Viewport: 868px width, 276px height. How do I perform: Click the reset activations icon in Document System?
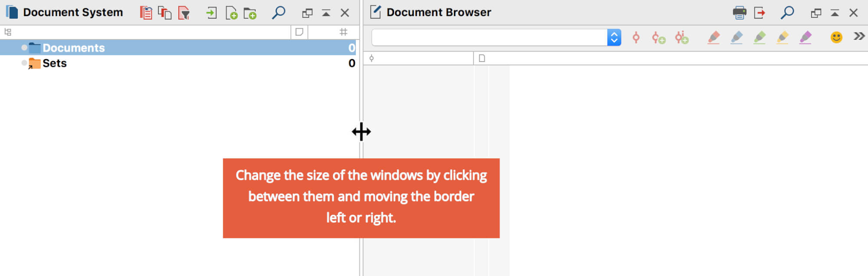click(146, 13)
